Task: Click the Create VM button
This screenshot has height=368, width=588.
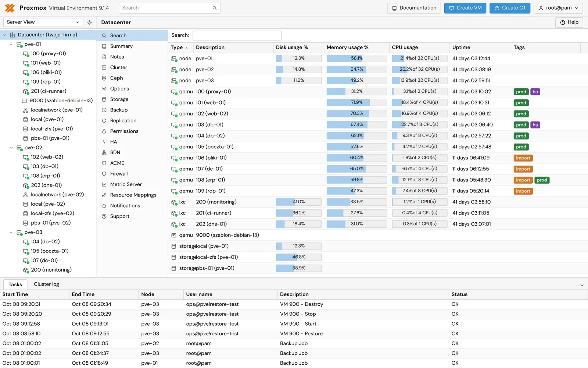Action: pyautogui.click(x=465, y=8)
